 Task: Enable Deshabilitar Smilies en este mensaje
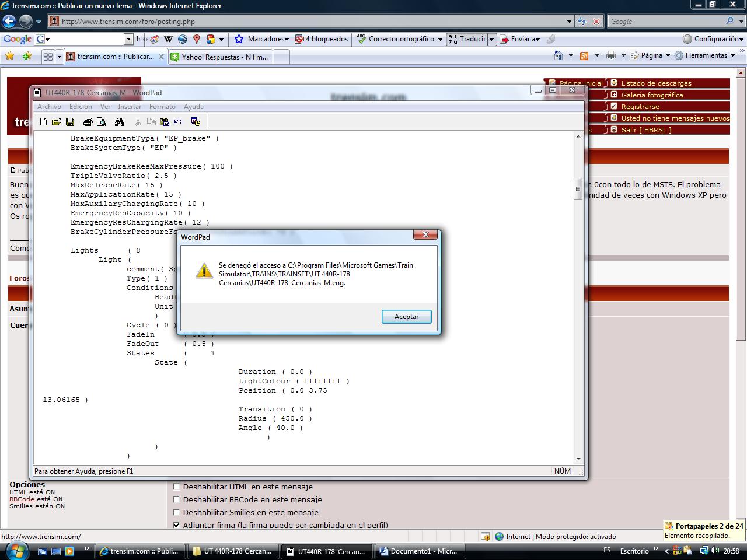(176, 512)
